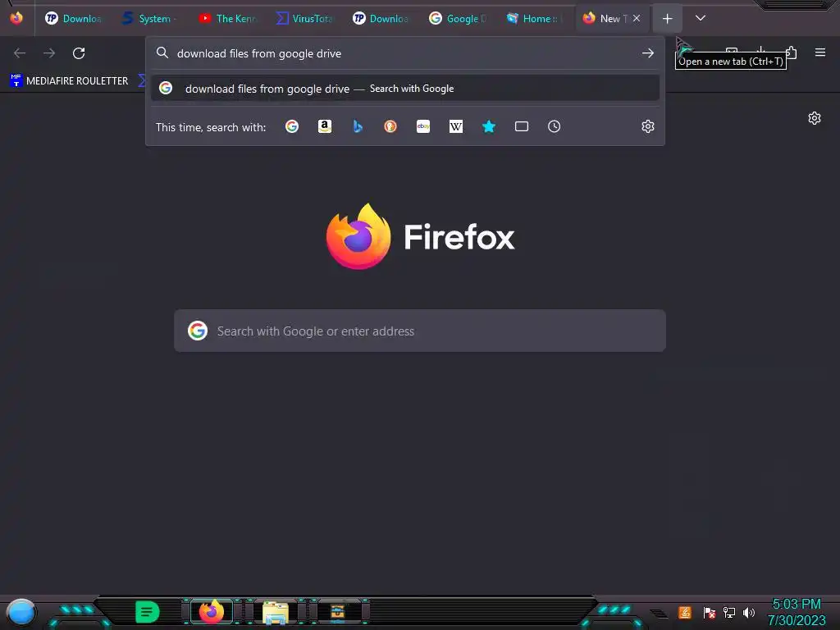Image resolution: width=840 pixels, height=630 pixels.
Task: Switch to the System tab
Action: coord(149,19)
